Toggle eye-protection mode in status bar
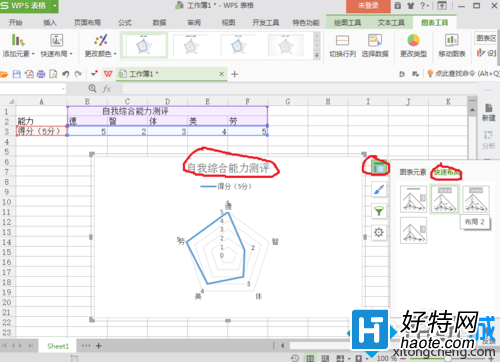Screen dimensions: 500x362 point(359,358)
